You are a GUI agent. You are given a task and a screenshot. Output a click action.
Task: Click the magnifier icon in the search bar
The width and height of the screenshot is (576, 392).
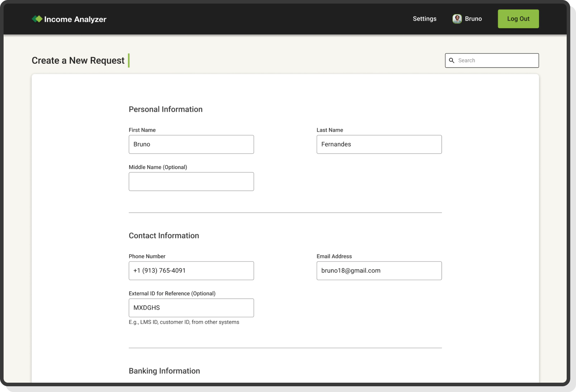pyautogui.click(x=452, y=60)
